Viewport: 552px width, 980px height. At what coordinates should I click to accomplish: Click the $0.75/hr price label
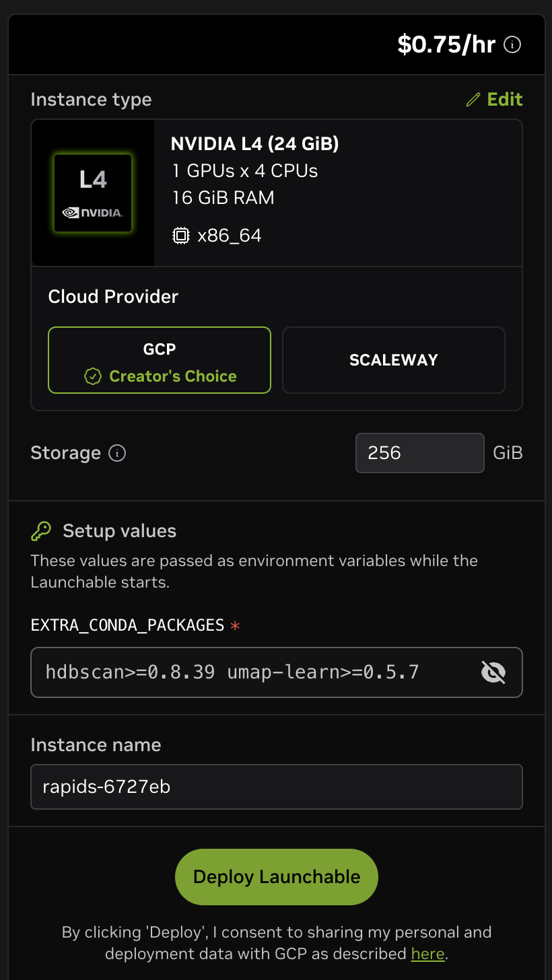(447, 44)
